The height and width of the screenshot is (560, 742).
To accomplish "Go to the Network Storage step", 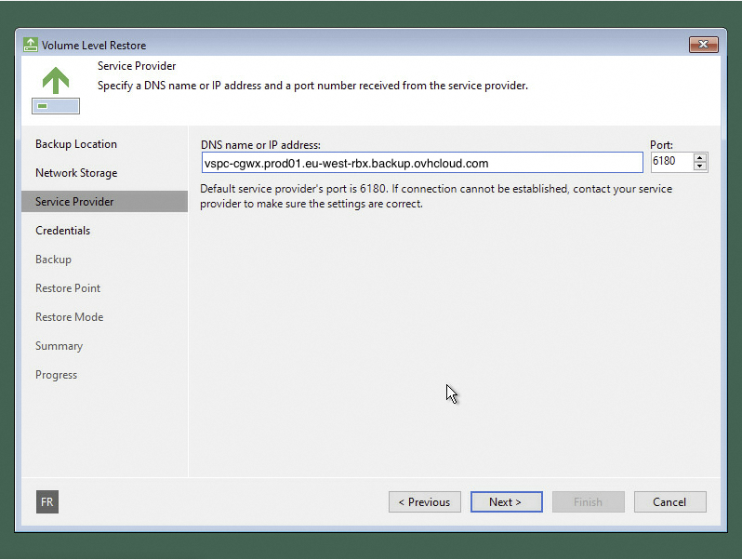I will [76, 173].
